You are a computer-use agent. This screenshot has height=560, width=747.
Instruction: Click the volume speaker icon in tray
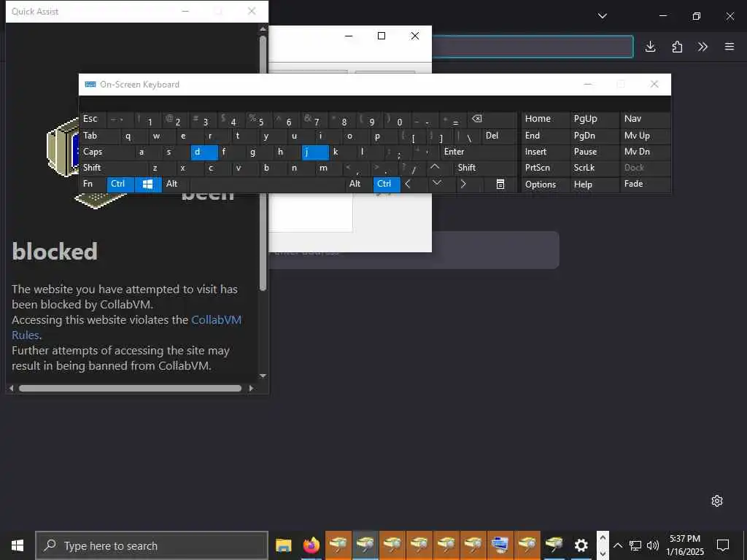tap(653, 545)
